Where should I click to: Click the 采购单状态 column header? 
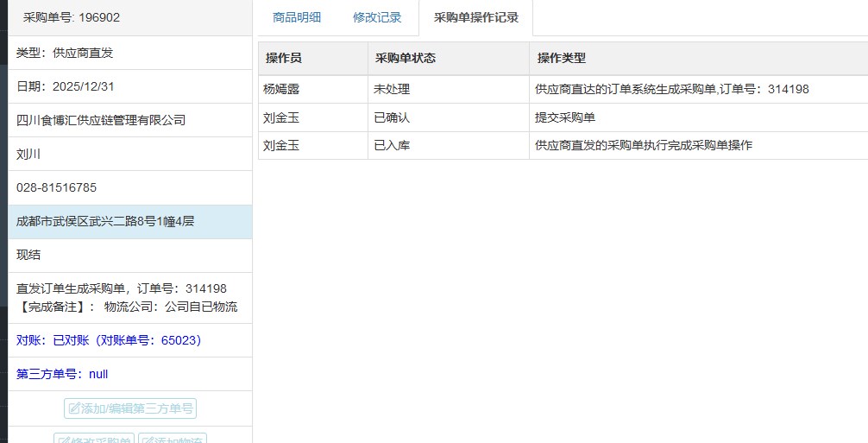pyautogui.click(x=405, y=58)
